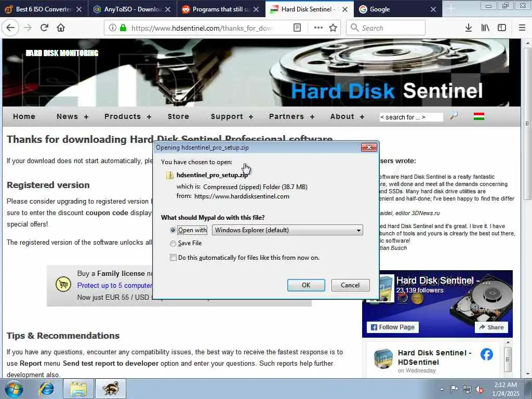Click the forward navigation arrow

tap(28, 28)
